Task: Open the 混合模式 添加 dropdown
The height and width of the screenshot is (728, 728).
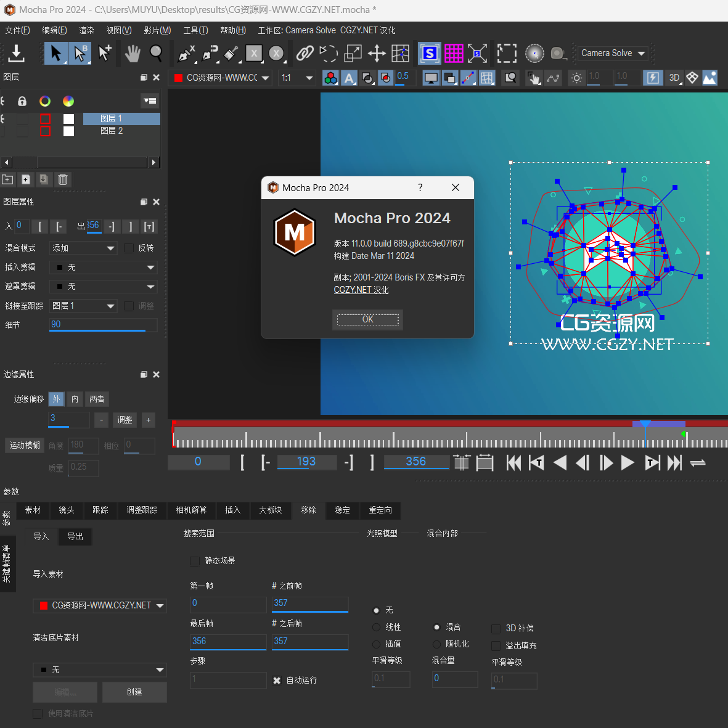Action: coord(83,248)
